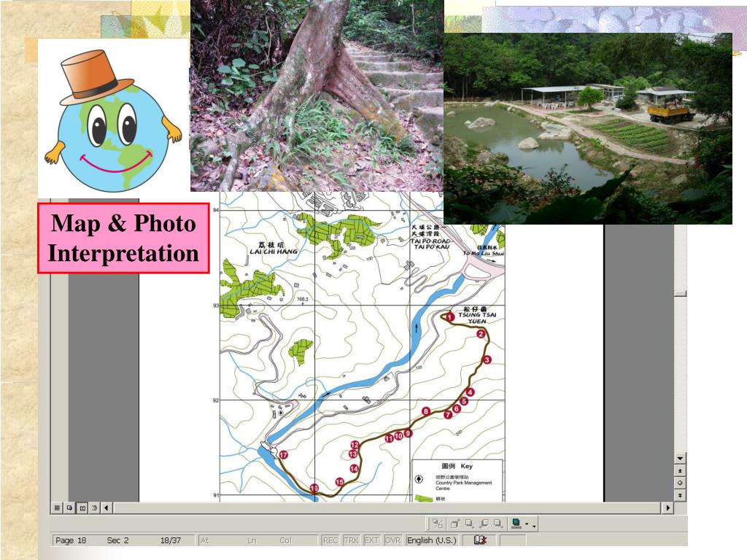Click the smiling globe mascot image
The width and height of the screenshot is (747, 560).
(113, 119)
